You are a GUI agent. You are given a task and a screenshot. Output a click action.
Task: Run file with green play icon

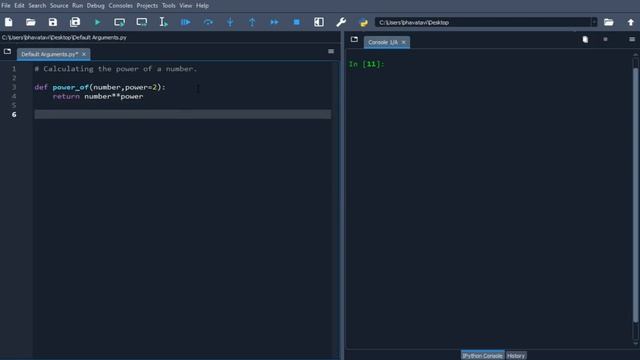pyautogui.click(x=97, y=22)
